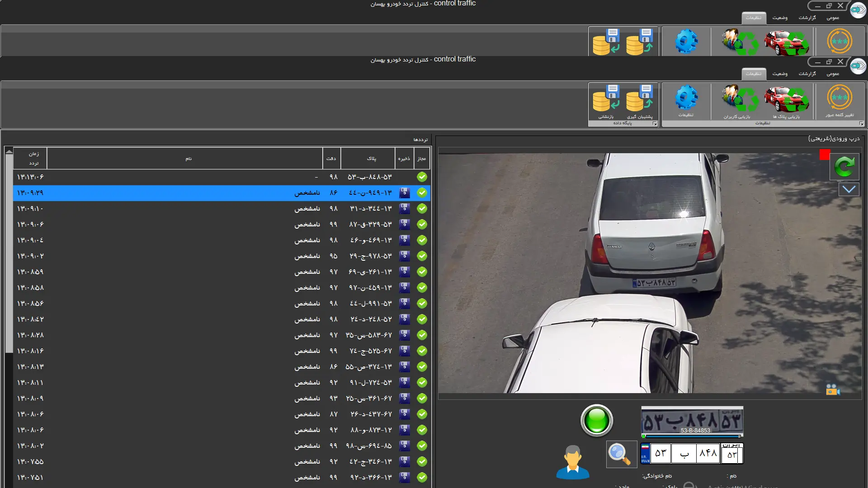Viewport: 868px width, 488px height.
Task: Open database (پایگاه داده) group dialog launcher
Action: [655, 123]
